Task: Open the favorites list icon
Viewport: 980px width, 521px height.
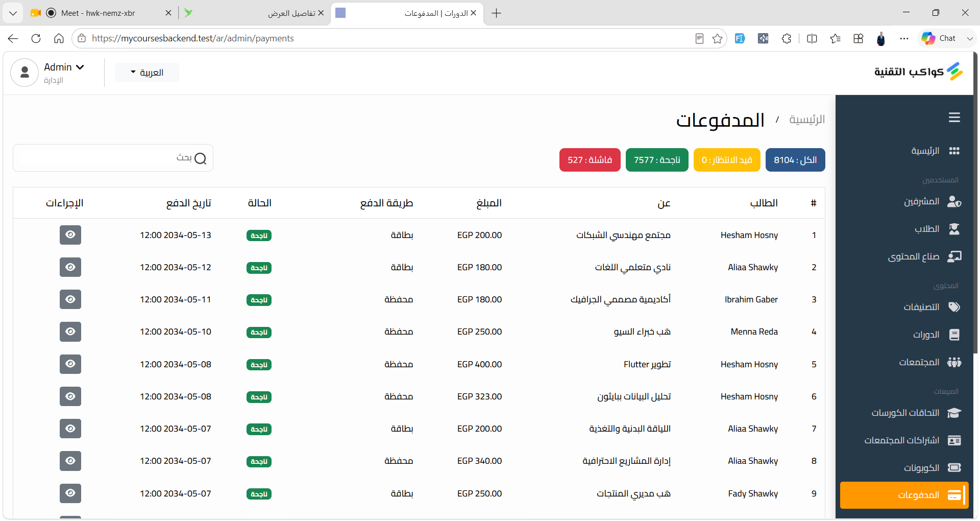Action: click(835, 38)
